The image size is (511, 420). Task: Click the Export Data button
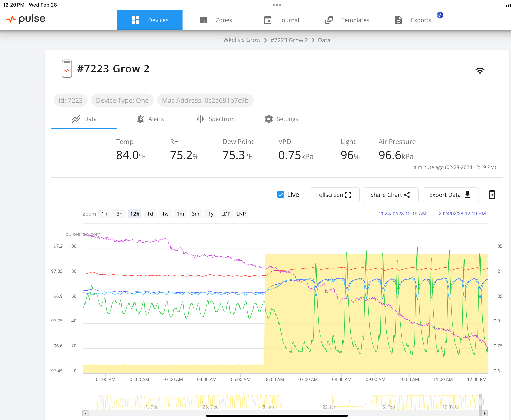[450, 195]
